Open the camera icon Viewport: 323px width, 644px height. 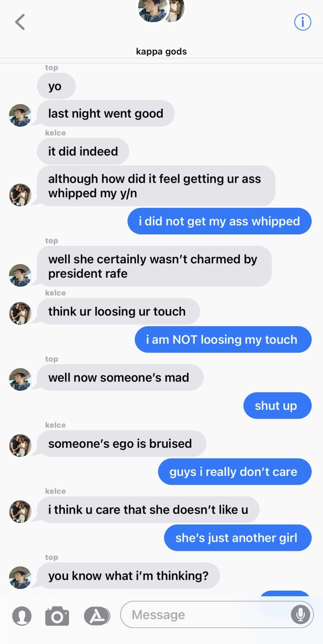click(x=57, y=616)
